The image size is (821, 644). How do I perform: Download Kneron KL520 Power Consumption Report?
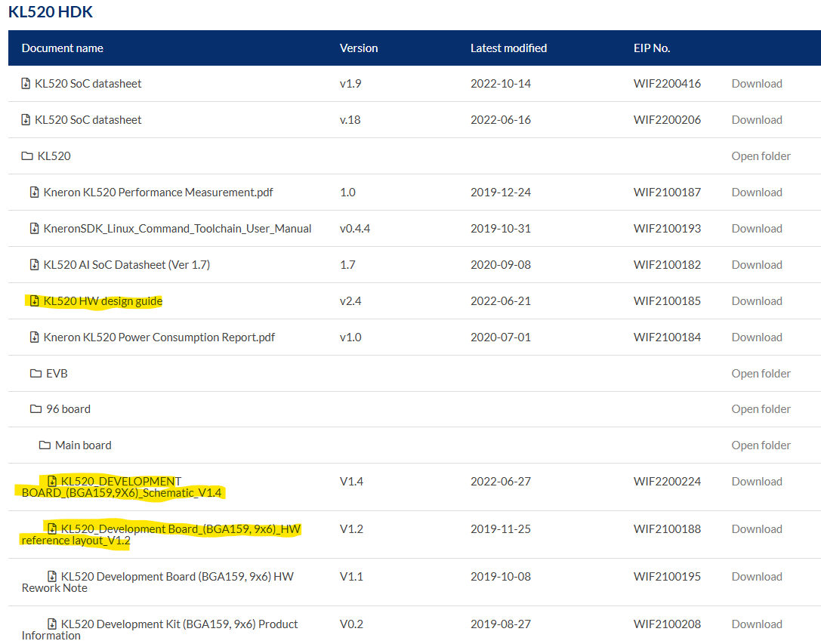(757, 337)
